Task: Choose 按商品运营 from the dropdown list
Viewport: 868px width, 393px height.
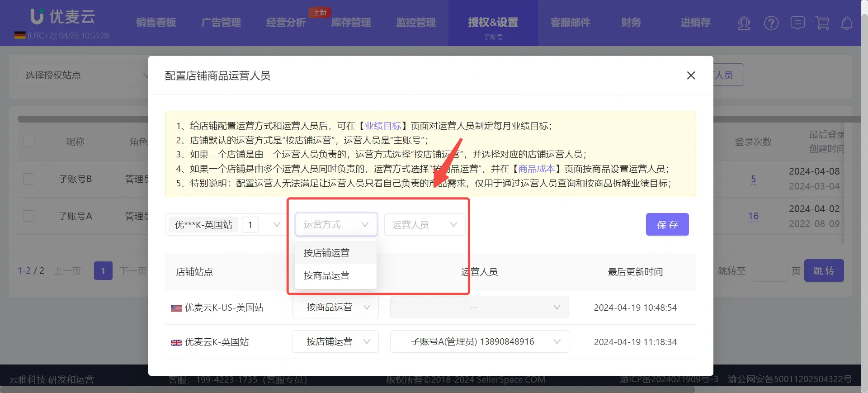Action: [x=335, y=275]
